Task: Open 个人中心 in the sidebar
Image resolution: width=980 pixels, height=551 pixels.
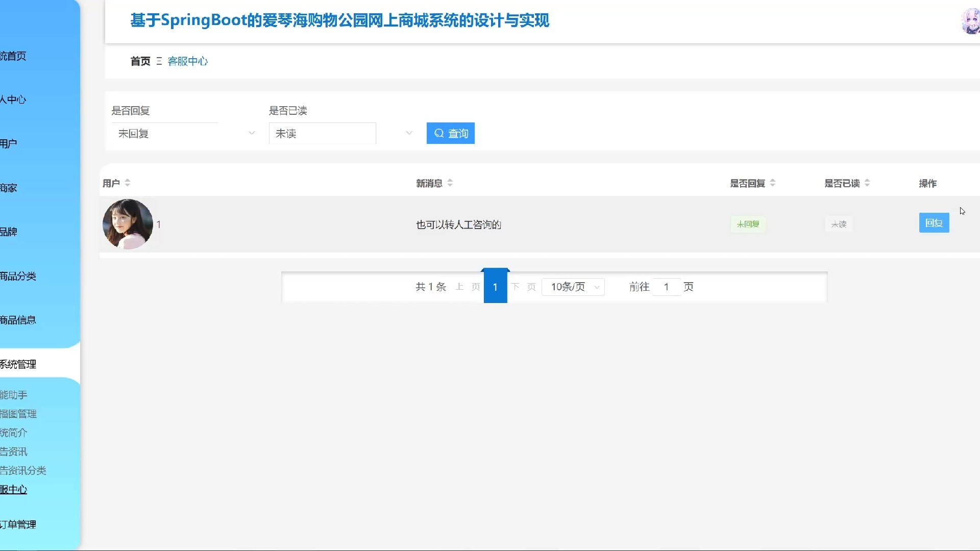Action: 13,99
